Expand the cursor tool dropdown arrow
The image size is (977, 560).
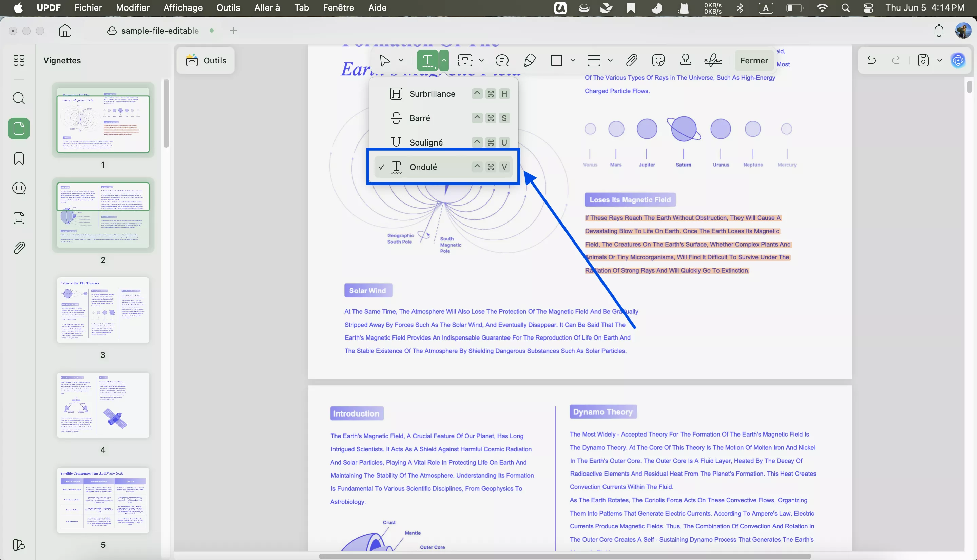pyautogui.click(x=401, y=60)
